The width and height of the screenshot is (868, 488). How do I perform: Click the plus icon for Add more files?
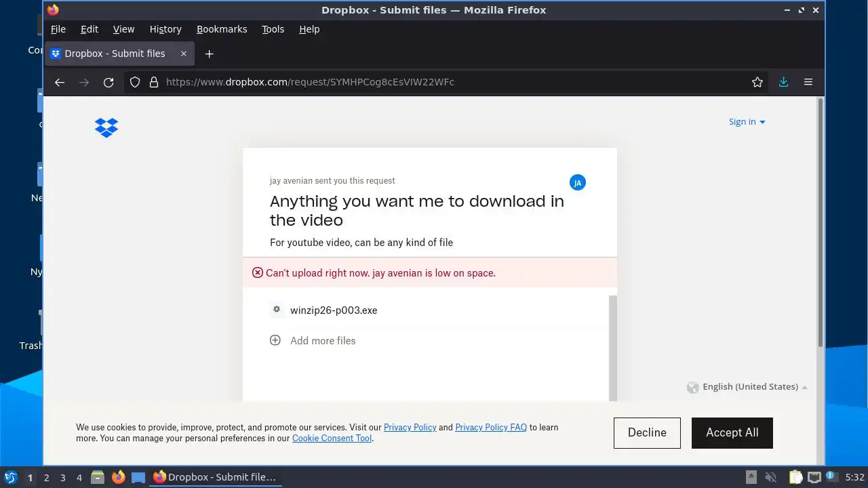(x=275, y=340)
